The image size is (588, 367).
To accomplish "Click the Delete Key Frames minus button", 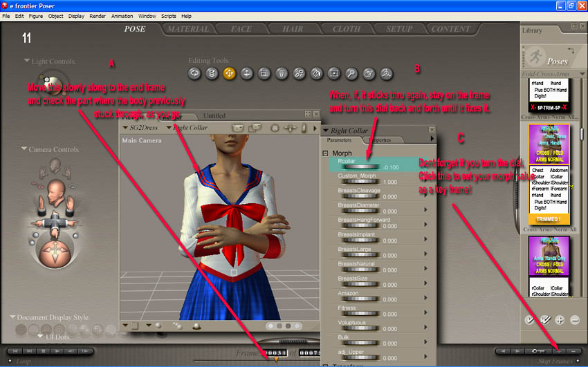I will point(573,351).
